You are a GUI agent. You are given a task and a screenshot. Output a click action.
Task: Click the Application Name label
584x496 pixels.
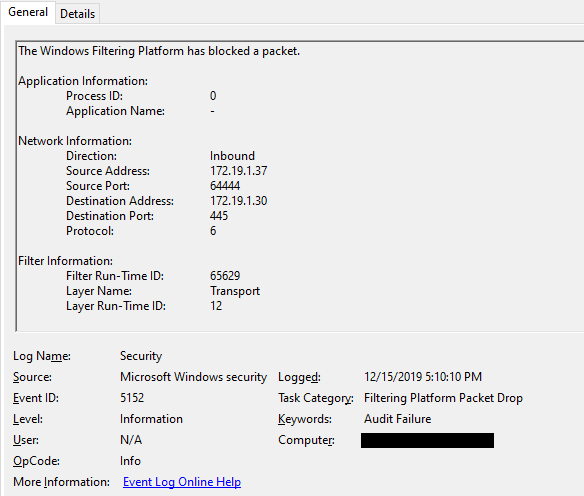point(115,111)
